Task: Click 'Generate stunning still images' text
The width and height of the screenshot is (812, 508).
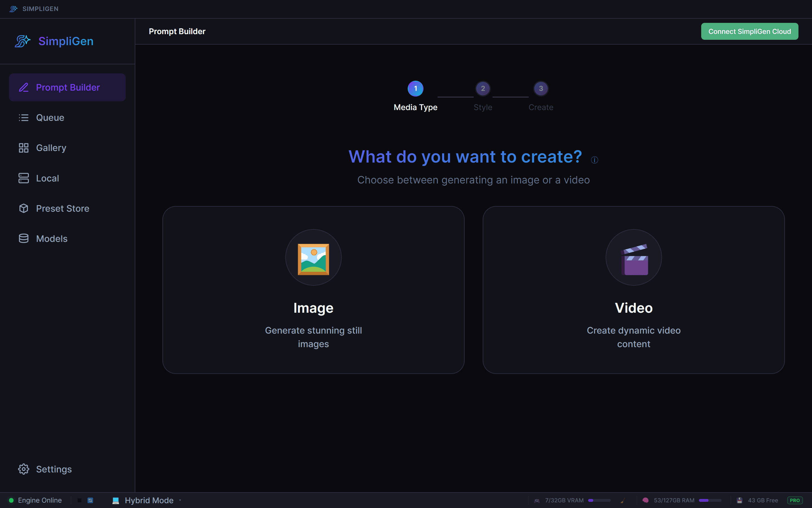Action: coord(314,337)
